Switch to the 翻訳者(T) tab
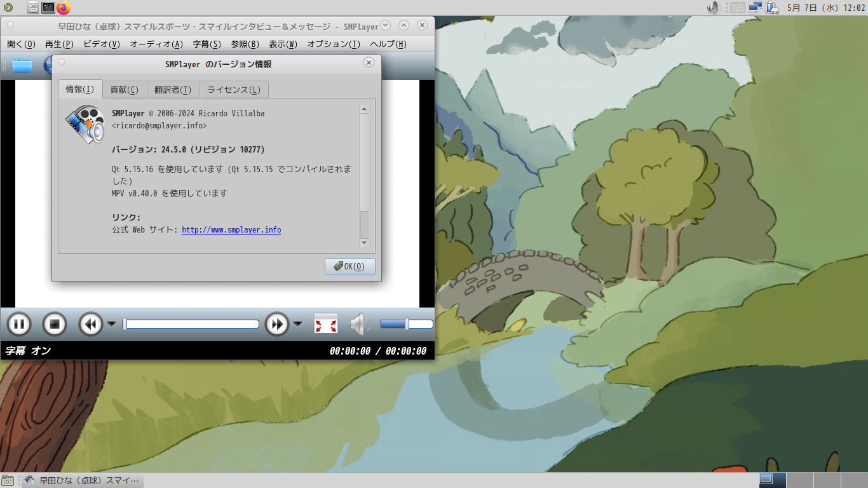The width and height of the screenshot is (868, 488). pos(173,90)
